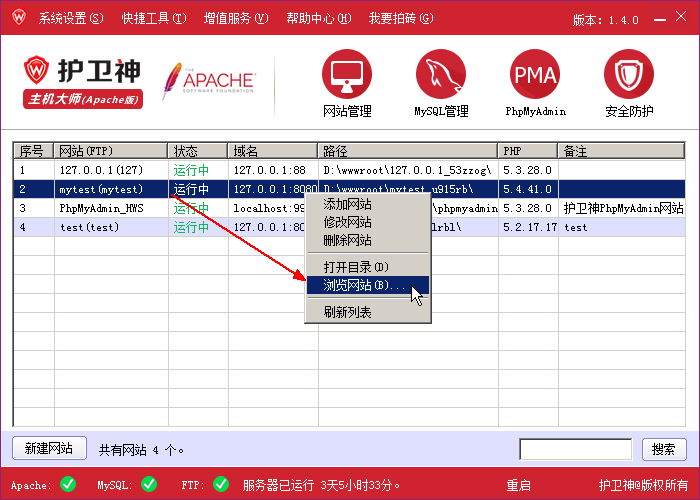This screenshot has height=500, width=700.
Task: Click the 共有网站 4 个 count text
Action: pos(142,450)
